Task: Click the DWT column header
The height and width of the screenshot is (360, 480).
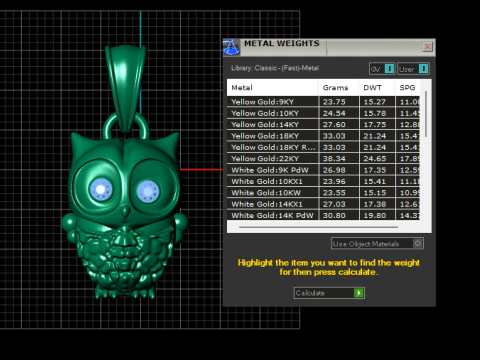Action: pos(377,88)
